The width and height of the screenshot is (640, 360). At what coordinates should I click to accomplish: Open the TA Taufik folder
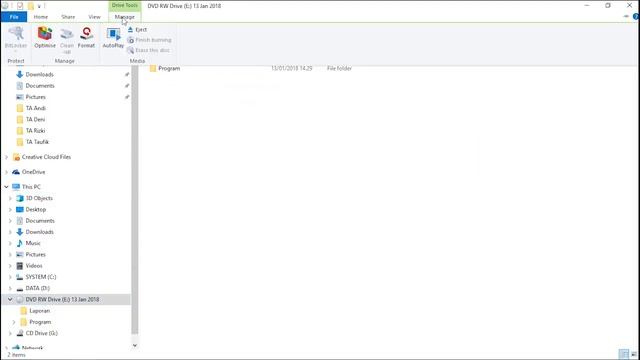pyautogui.click(x=37, y=142)
